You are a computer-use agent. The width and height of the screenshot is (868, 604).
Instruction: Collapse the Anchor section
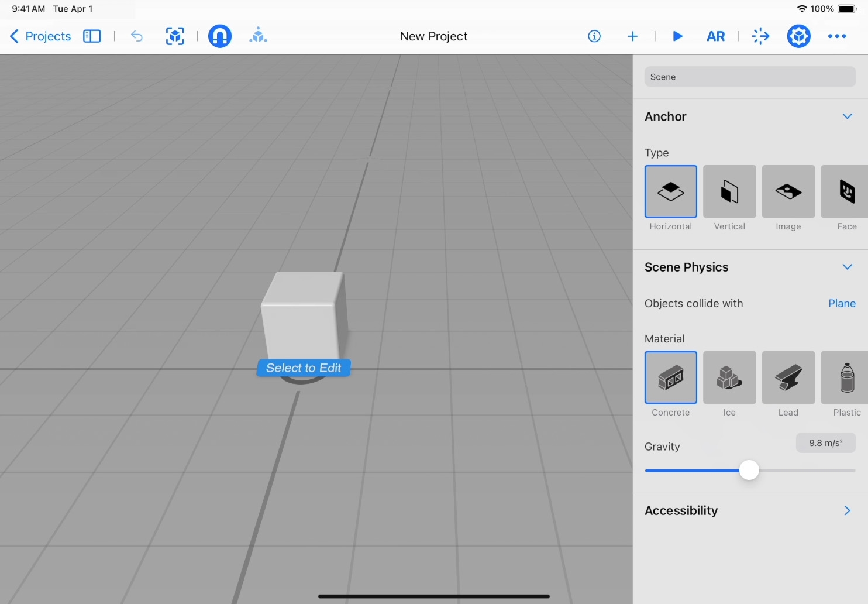[x=847, y=116]
